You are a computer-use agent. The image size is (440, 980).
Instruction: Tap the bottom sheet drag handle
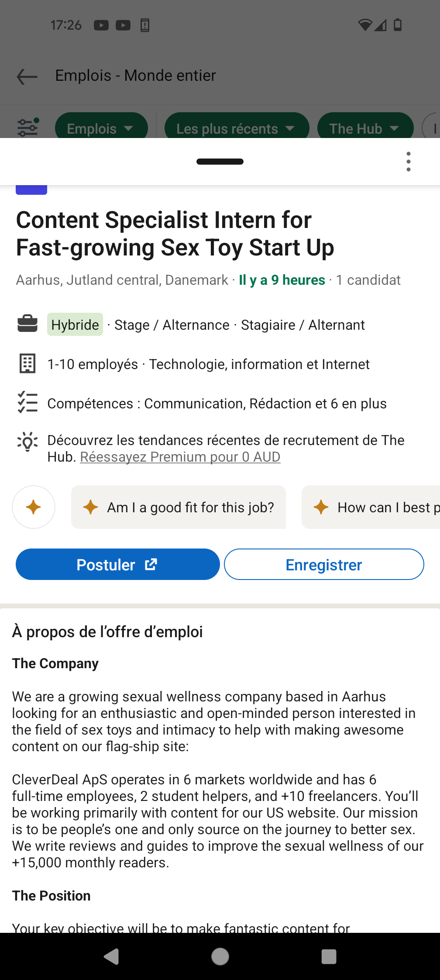(x=220, y=162)
